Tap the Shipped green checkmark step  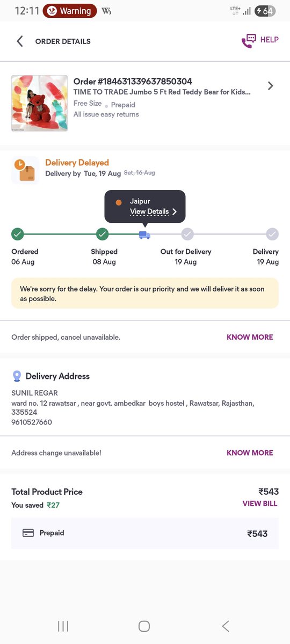coord(102,234)
